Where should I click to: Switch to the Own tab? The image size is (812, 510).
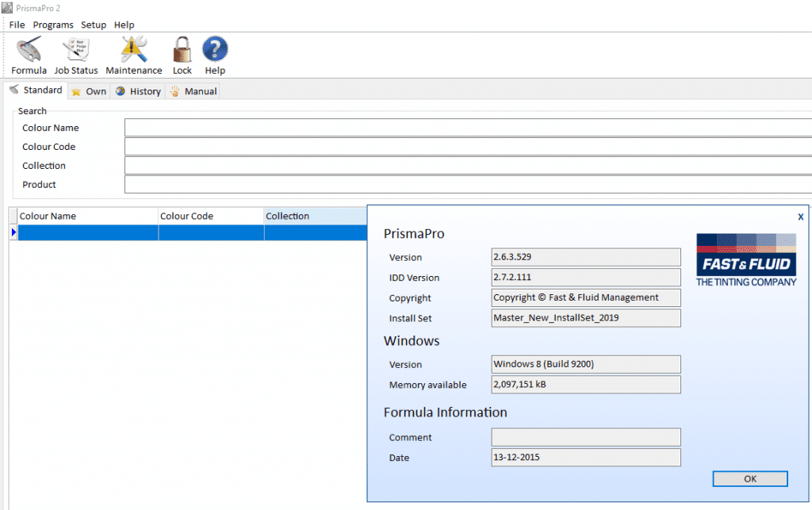click(89, 90)
